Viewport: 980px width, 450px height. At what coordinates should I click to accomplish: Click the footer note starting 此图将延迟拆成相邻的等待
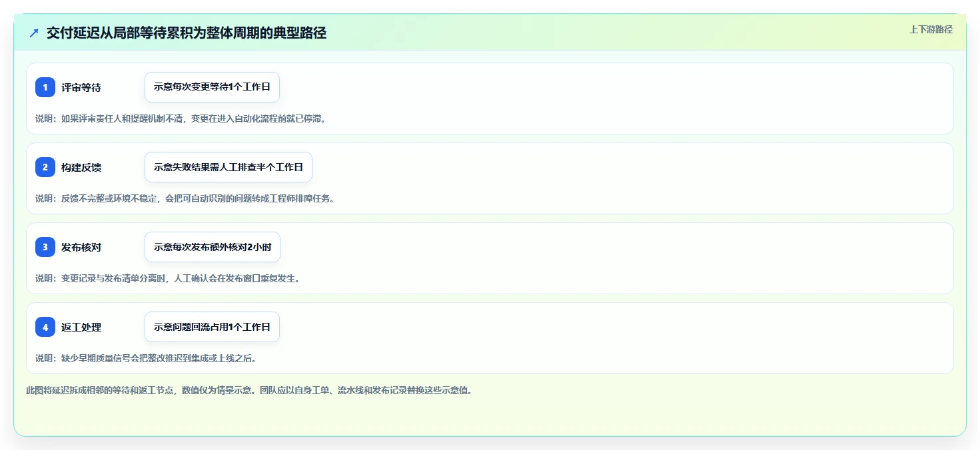click(x=249, y=391)
